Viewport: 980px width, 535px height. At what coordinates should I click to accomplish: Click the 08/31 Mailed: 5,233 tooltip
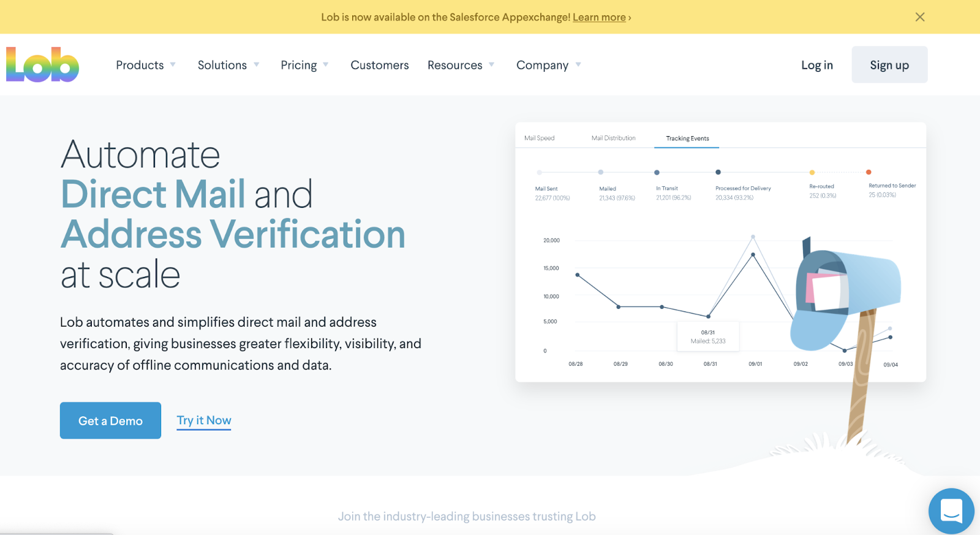pos(708,336)
